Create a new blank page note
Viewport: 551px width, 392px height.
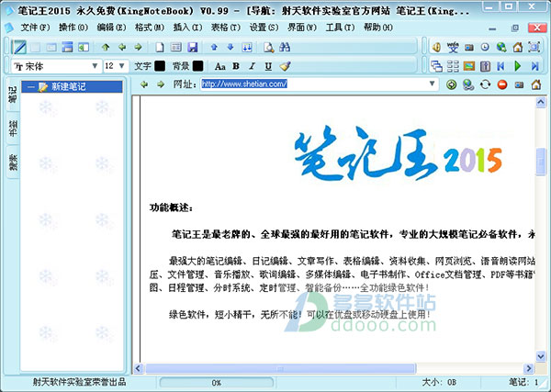pos(160,47)
